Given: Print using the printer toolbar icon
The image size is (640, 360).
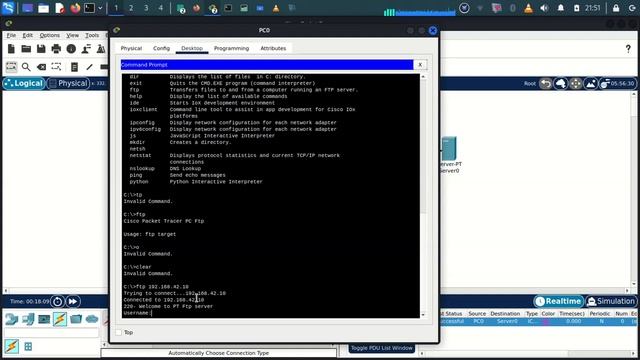Looking at the screenshot, I should tap(56, 49).
